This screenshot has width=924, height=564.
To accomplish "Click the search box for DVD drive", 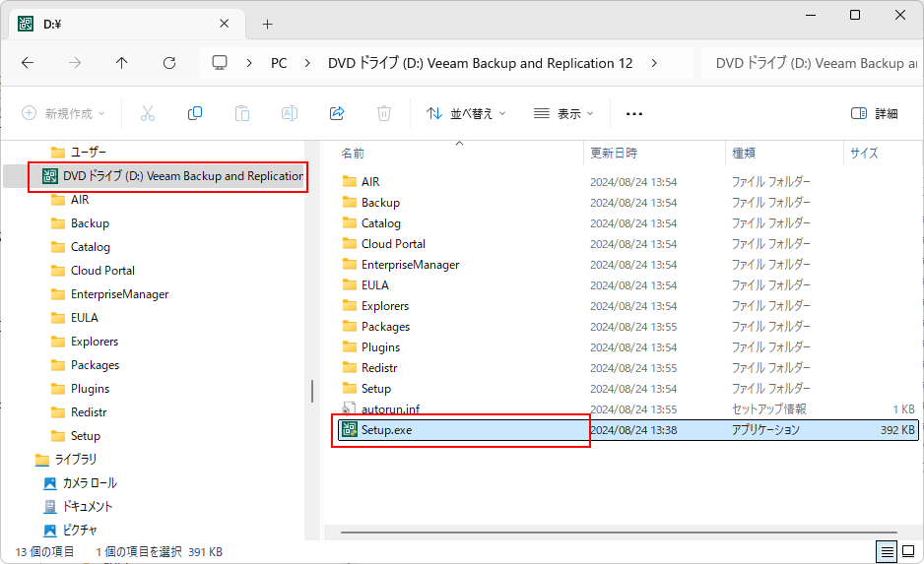I will [812, 63].
